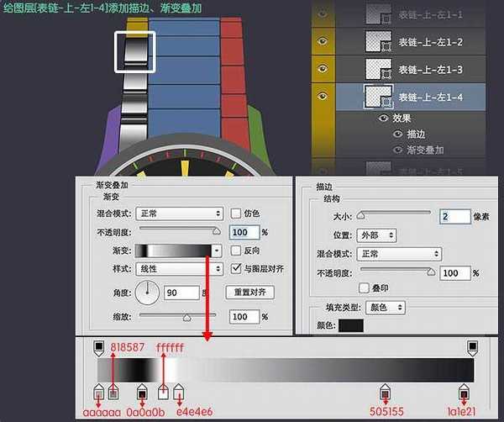Click the stroke 颜色 black swatch
The width and height of the screenshot is (504, 422).
pos(349,326)
